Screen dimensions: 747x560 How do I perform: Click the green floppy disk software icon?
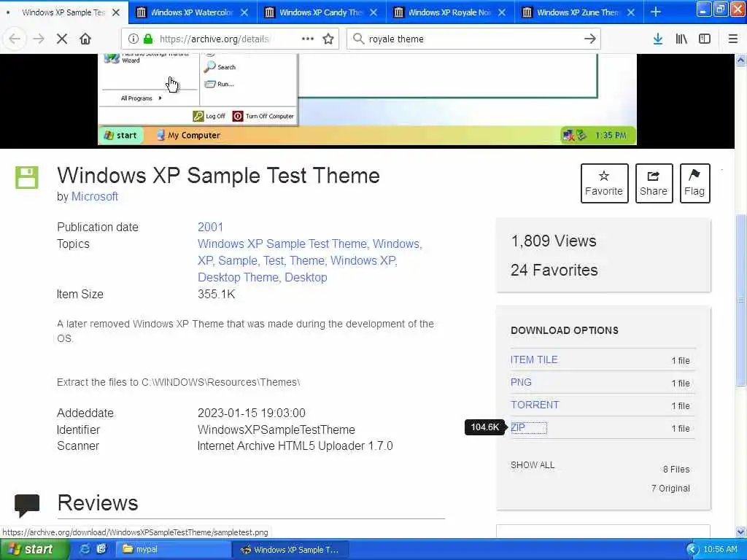[x=27, y=178]
